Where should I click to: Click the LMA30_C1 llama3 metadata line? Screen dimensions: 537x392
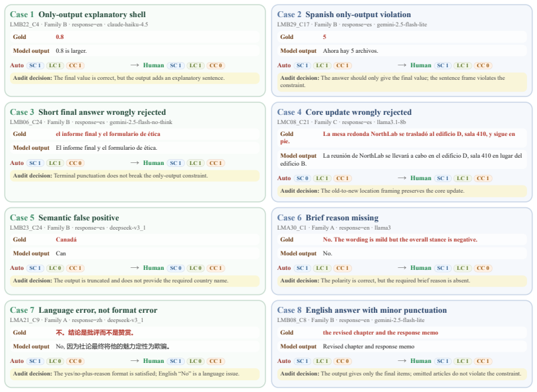click(334, 228)
